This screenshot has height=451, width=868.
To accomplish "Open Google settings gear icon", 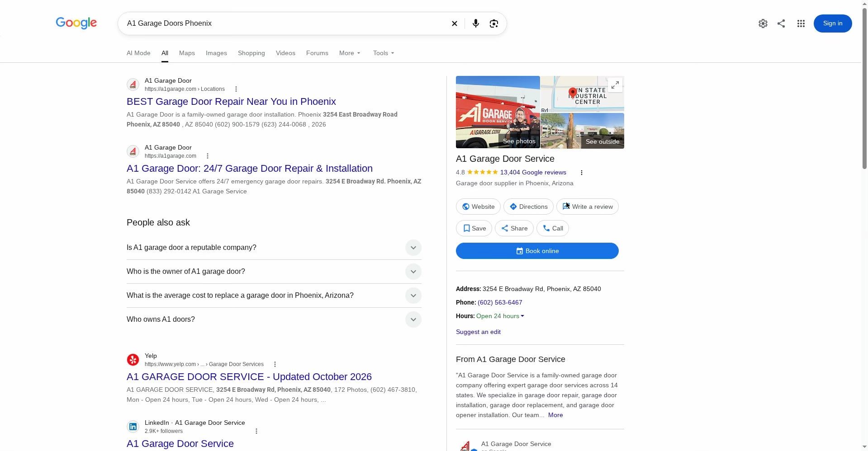I will [x=763, y=23].
